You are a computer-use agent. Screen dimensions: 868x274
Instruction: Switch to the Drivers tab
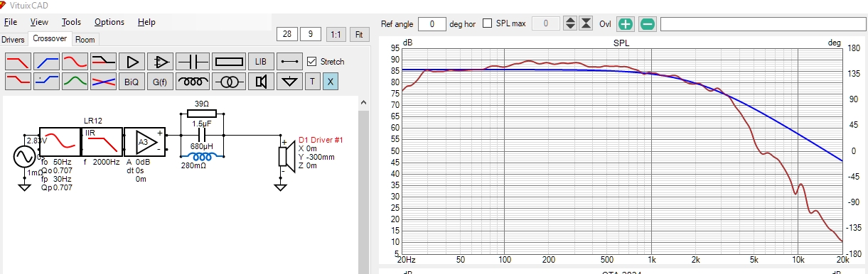pyautogui.click(x=13, y=40)
